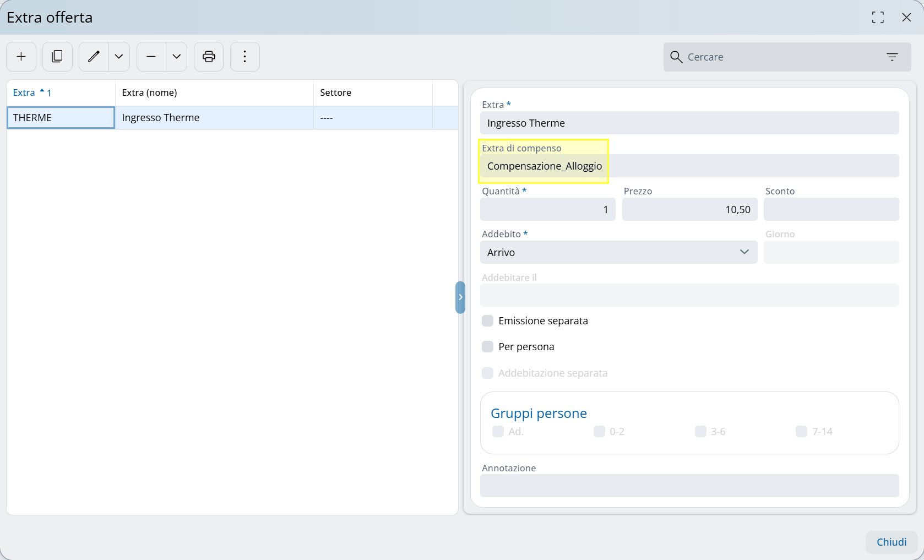
Task: Click the minus delete icon
Action: click(x=151, y=57)
